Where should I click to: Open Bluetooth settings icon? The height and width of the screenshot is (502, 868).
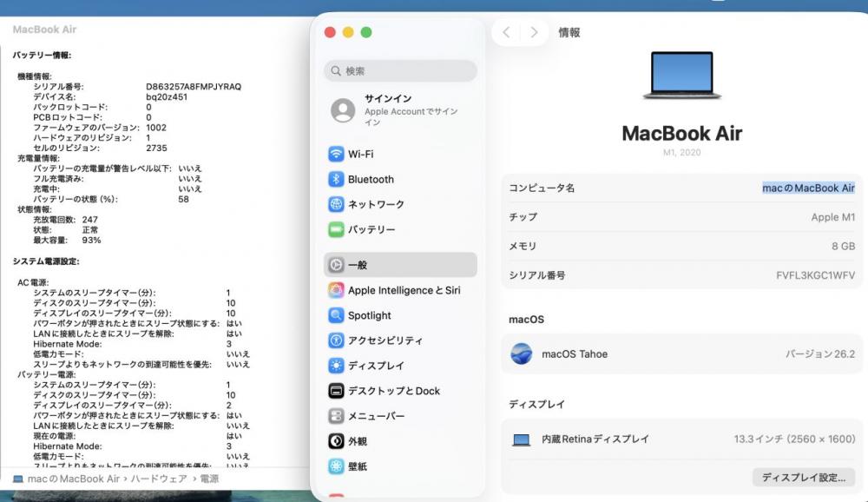pos(336,180)
